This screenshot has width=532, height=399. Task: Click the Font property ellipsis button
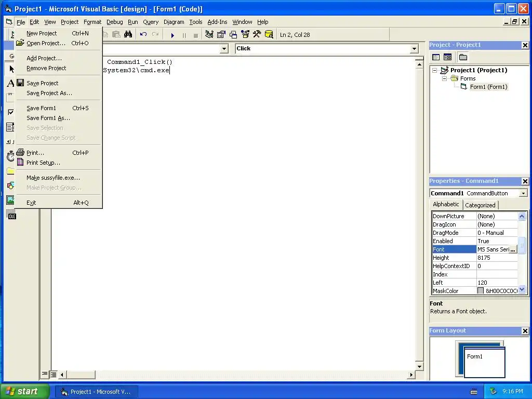tap(513, 249)
